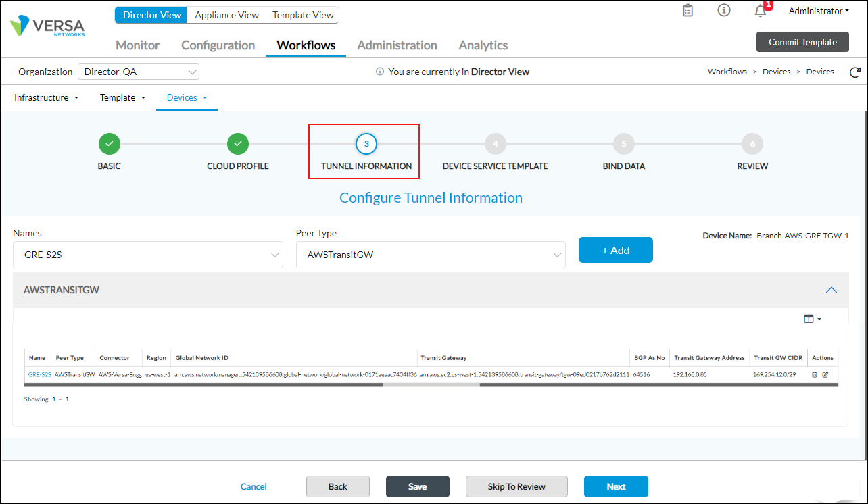Click the Versa Networks logo
868x504 pixels.
click(x=47, y=27)
